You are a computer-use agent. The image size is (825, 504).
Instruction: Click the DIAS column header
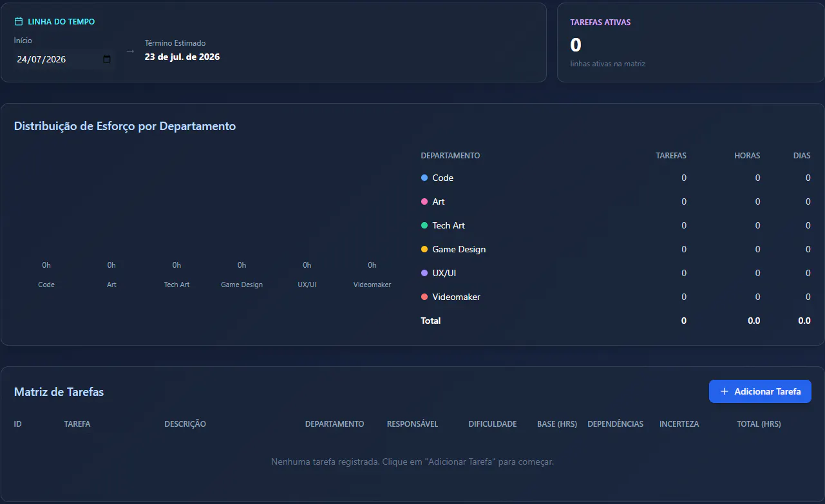(802, 156)
